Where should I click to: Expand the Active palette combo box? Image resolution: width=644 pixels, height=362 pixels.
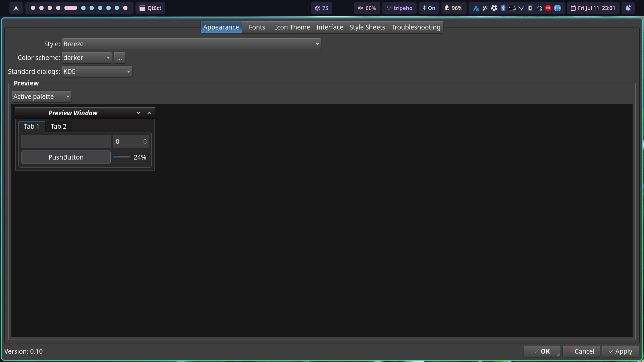click(42, 97)
